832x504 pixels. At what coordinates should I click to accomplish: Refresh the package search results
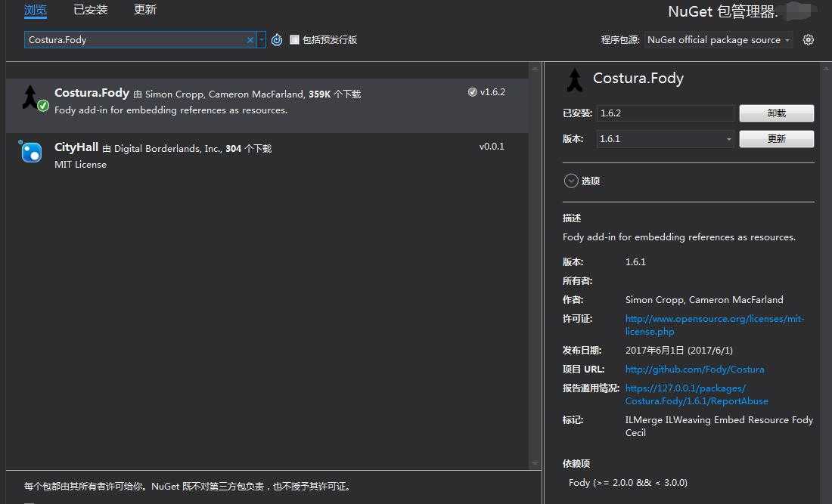(276, 40)
